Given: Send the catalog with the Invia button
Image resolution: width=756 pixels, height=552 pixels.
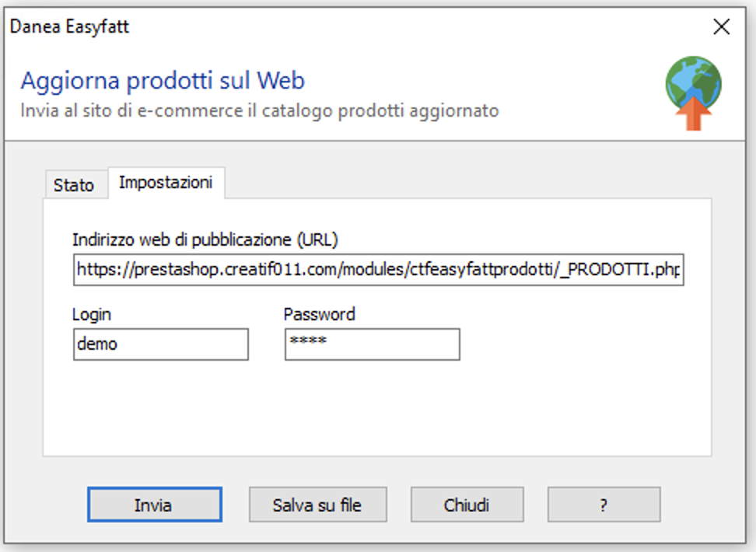Looking at the screenshot, I should coord(154,505).
